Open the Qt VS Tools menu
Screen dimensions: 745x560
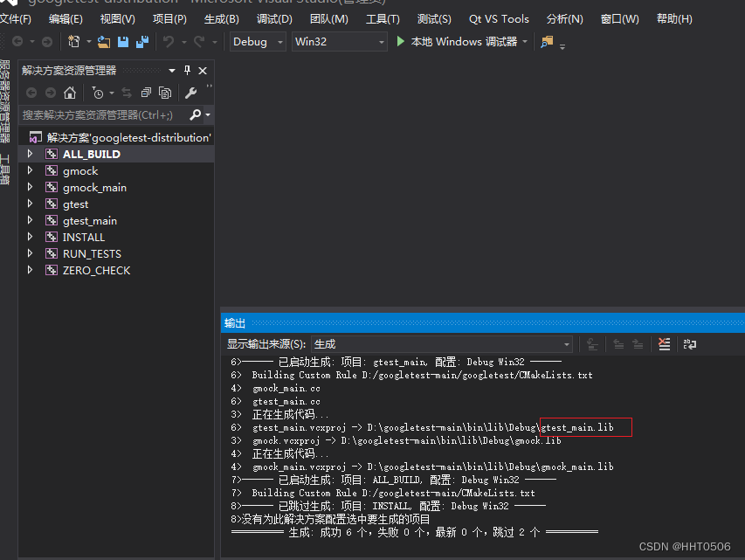499,19
